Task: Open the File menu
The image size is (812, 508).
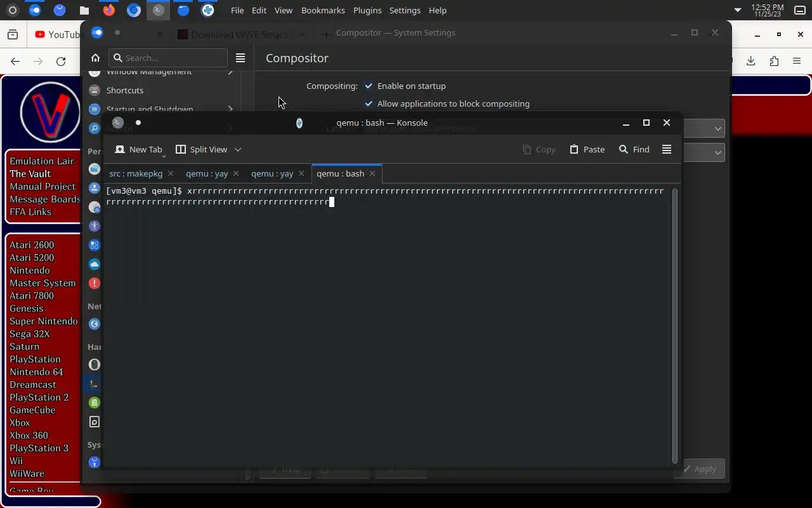Action: point(237,10)
